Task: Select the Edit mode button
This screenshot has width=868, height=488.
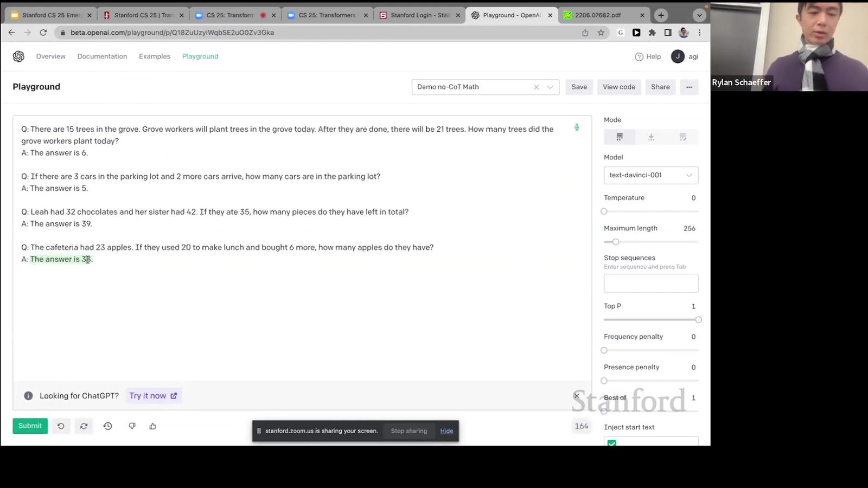Action: 682,137
